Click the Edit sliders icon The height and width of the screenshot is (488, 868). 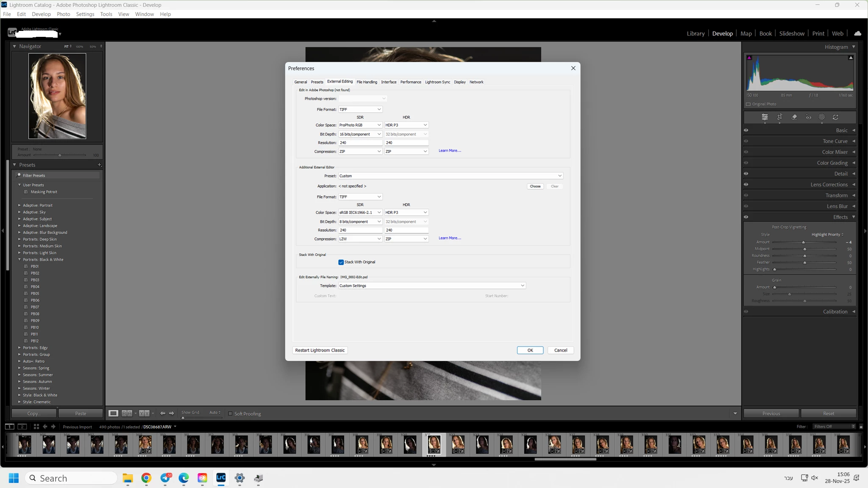(x=765, y=117)
